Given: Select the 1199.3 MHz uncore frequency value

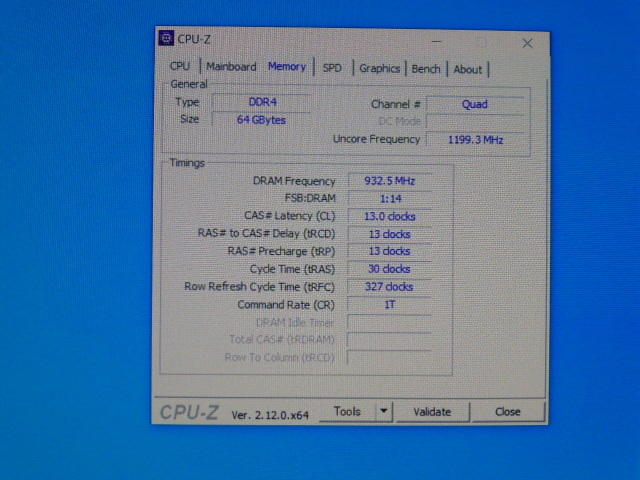Looking at the screenshot, I should coord(475,140).
